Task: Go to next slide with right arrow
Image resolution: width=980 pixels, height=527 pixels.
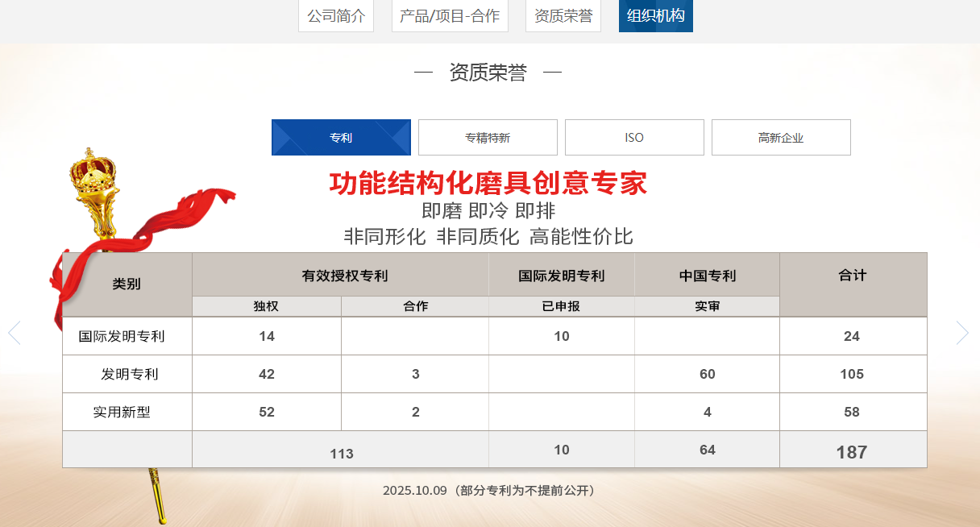Action: [962, 333]
